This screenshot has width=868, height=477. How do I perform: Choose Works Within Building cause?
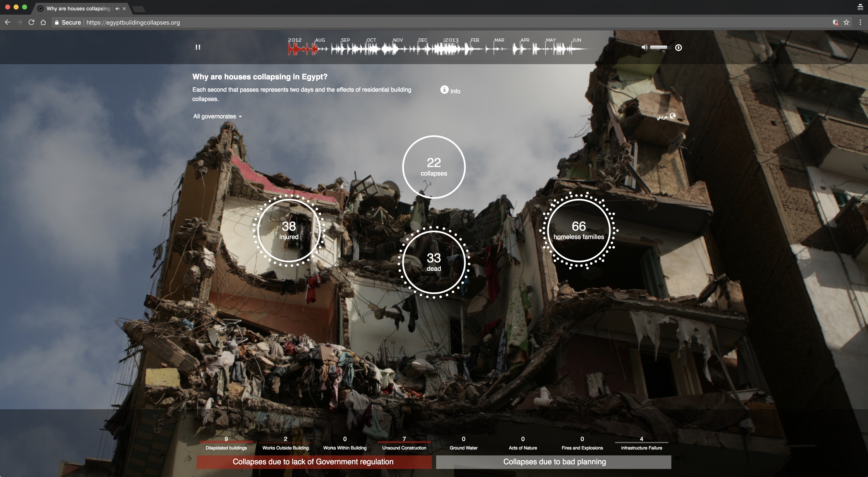click(x=345, y=443)
